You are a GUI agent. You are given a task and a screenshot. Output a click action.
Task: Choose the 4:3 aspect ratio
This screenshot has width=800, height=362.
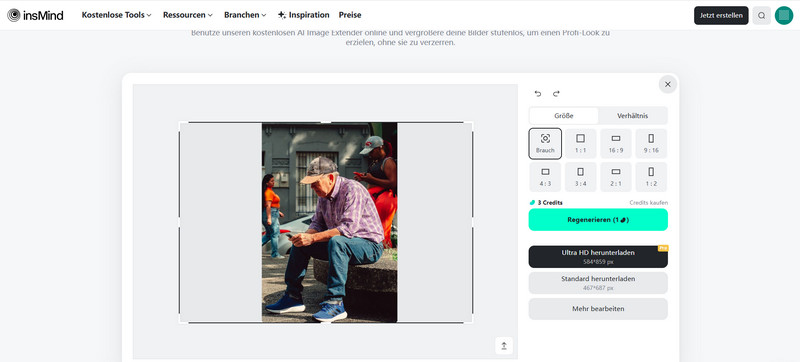pos(545,177)
